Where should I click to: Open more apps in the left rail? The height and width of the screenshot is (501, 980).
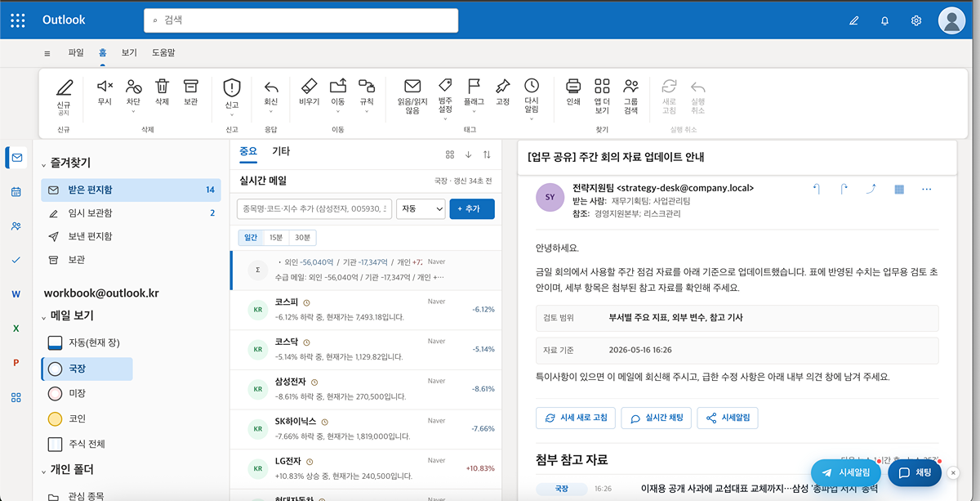point(16,397)
